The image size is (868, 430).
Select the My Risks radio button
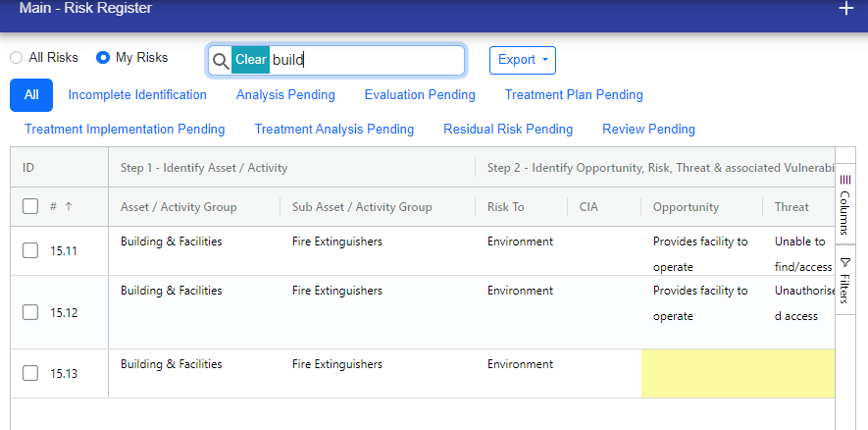[103, 58]
